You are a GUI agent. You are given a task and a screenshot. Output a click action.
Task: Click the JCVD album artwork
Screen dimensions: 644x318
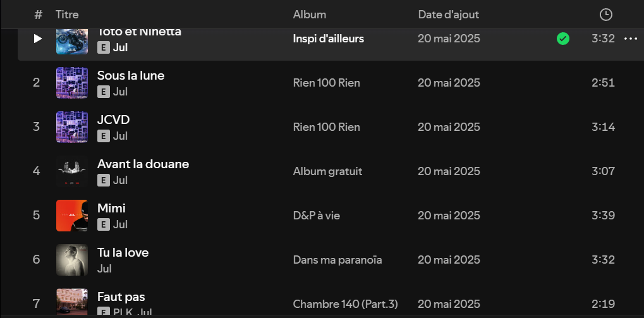click(71, 127)
